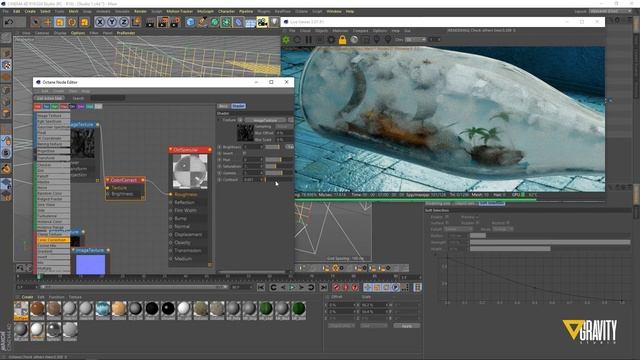The width and height of the screenshot is (640, 360).
Task: Click the Light object icon
Action: coord(274,22)
